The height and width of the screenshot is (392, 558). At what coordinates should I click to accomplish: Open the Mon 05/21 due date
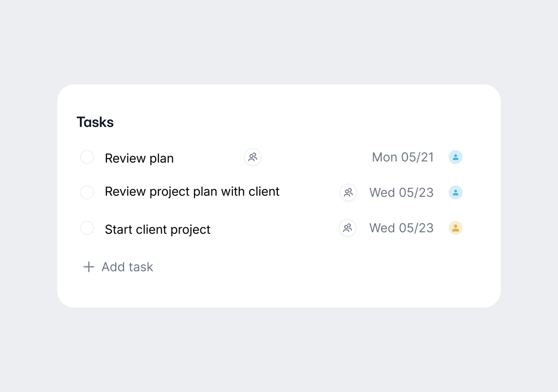(x=402, y=157)
